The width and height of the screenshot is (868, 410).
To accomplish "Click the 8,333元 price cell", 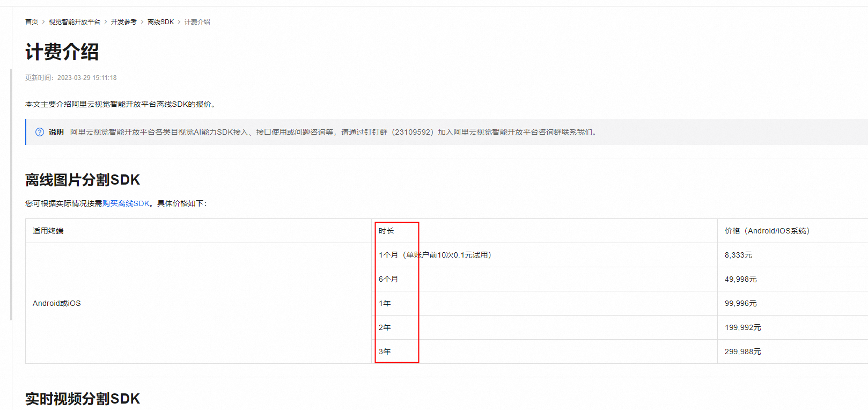I will coord(793,255).
